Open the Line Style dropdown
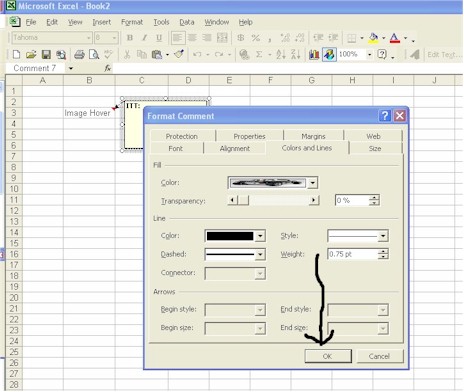 383,236
